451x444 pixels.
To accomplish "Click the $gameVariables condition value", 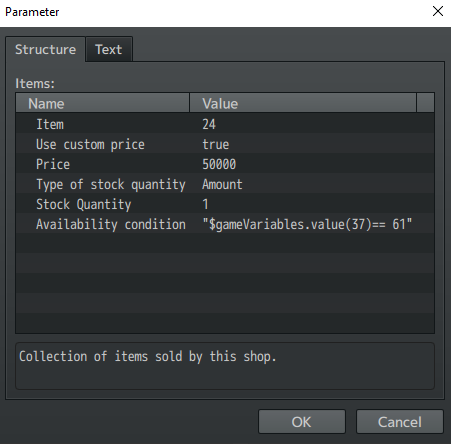I will click(307, 224).
